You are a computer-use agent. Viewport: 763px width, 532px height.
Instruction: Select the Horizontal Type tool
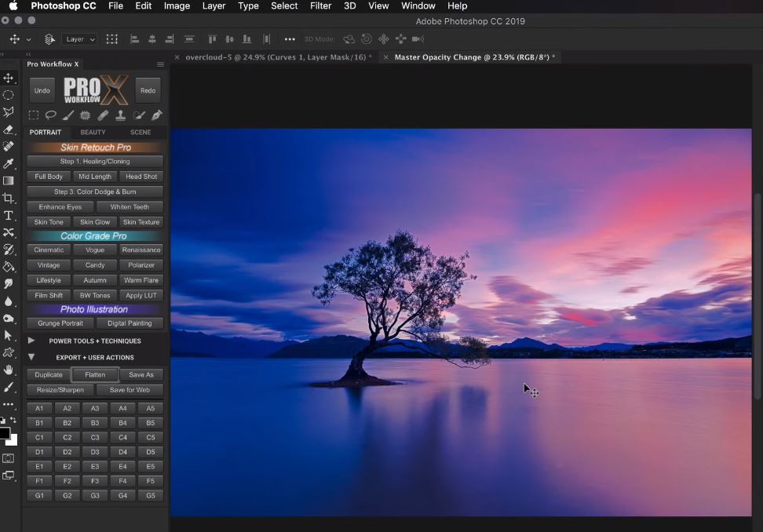9,215
